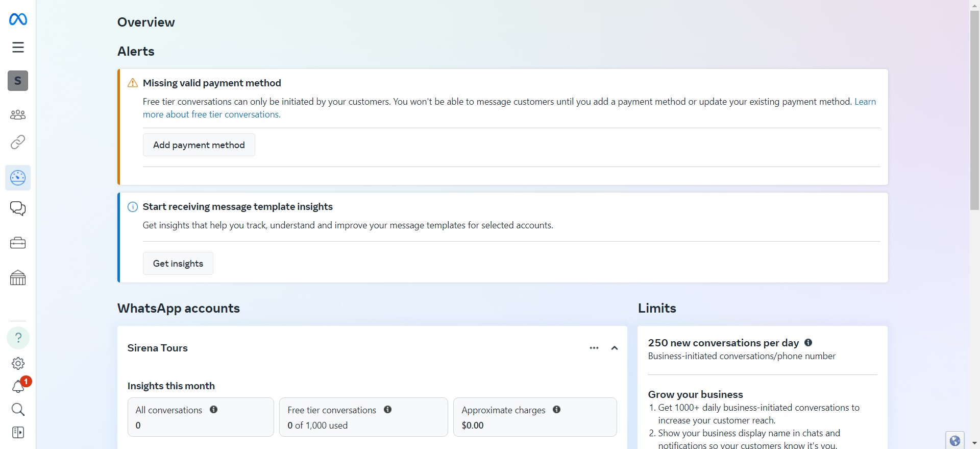Screen dimensions: 980x449
Task: Click the 'WhatsApp accounts' section heading
Action: coord(179,309)
